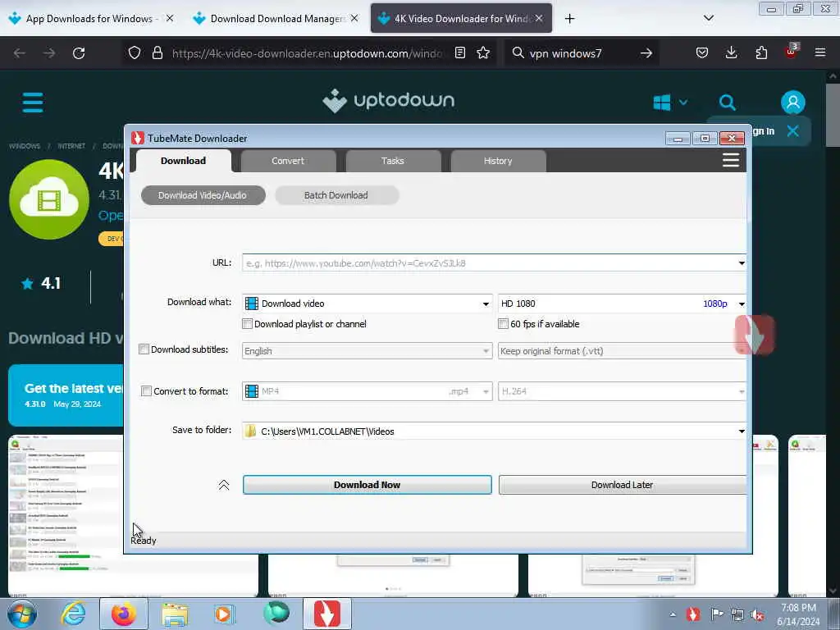
Task: Open the MP4 format dropdown
Action: pyautogui.click(x=367, y=391)
